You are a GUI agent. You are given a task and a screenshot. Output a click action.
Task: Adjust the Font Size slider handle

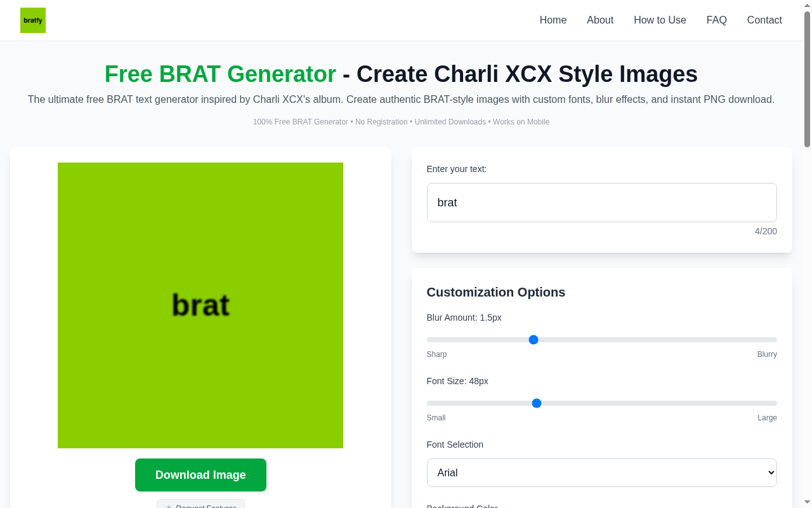point(537,403)
